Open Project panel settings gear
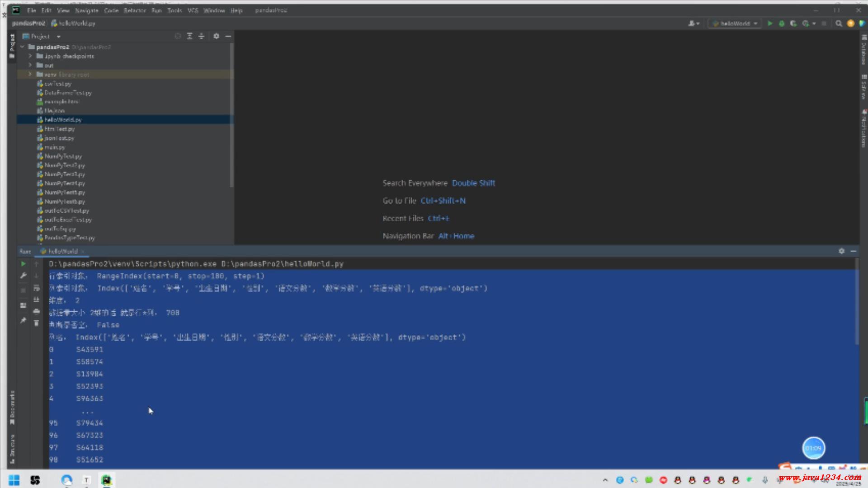The height and width of the screenshot is (488, 868). [216, 36]
